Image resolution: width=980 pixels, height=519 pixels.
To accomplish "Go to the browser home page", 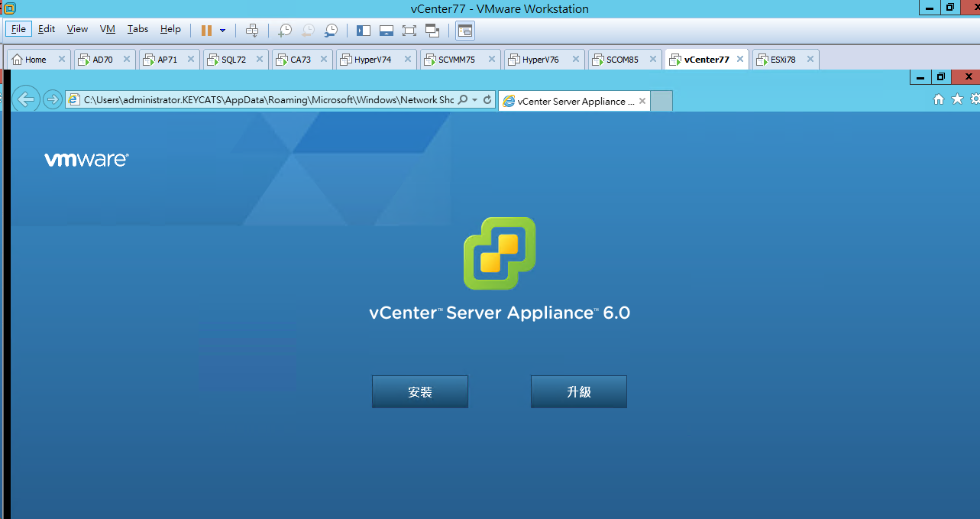I will [939, 99].
